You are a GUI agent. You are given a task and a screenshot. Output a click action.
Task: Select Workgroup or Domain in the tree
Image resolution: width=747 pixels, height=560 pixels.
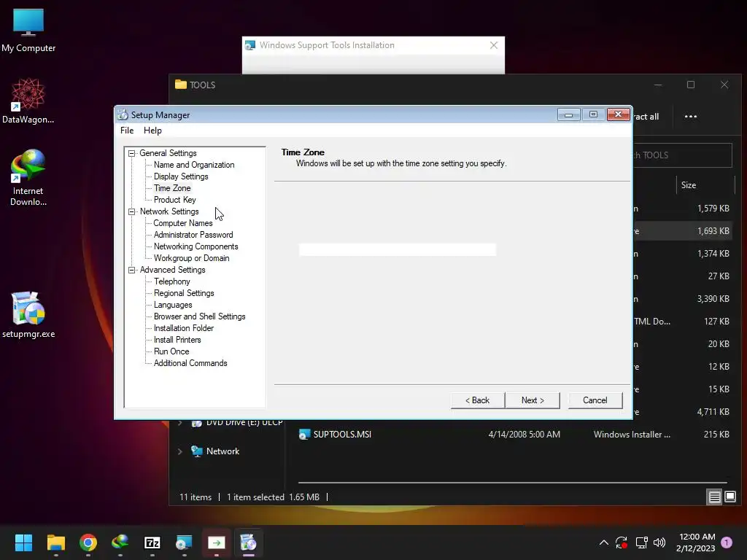point(191,258)
